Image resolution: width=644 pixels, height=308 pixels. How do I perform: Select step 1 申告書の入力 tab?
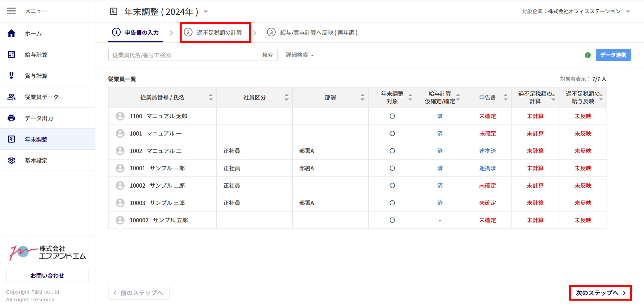[135, 33]
